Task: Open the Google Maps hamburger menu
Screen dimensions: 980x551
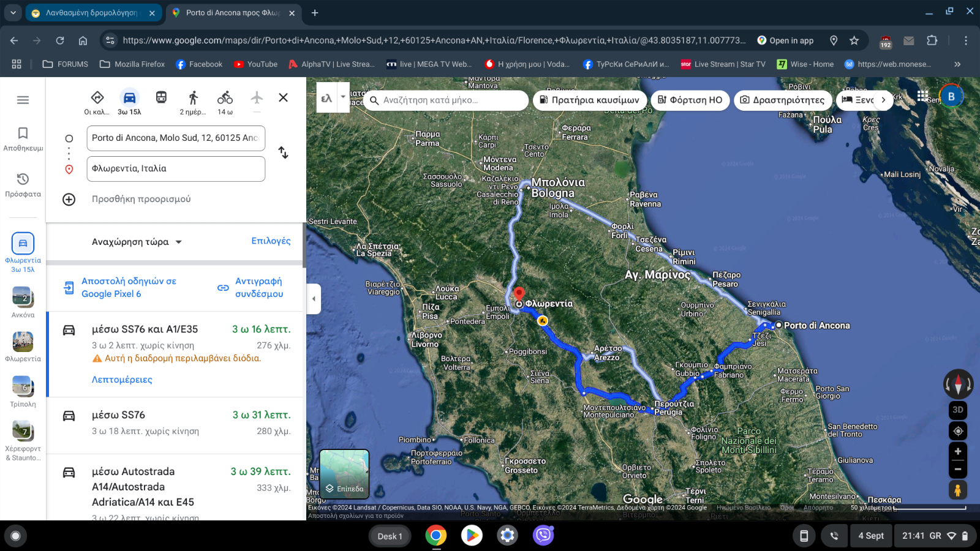Action: click(23, 100)
